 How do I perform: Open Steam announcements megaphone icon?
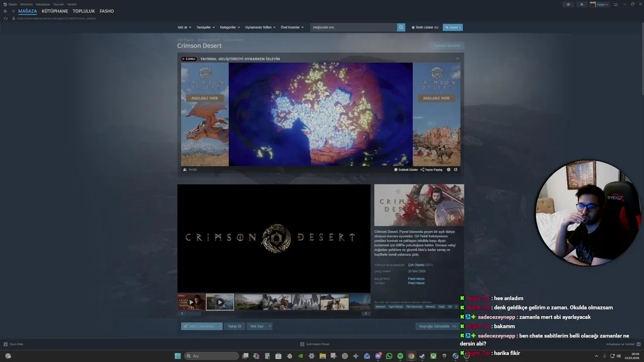(569, 4)
